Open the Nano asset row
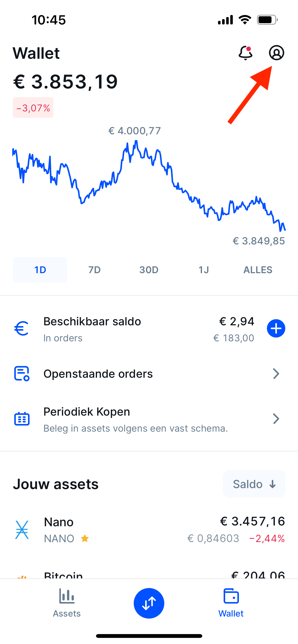Viewport: 298px width, 644px height. click(x=149, y=530)
